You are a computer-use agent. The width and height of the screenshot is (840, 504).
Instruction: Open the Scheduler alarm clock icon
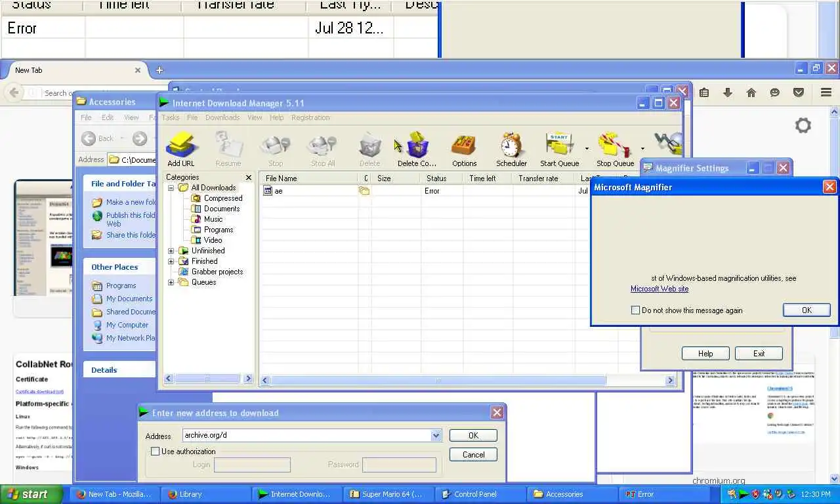[511, 148]
